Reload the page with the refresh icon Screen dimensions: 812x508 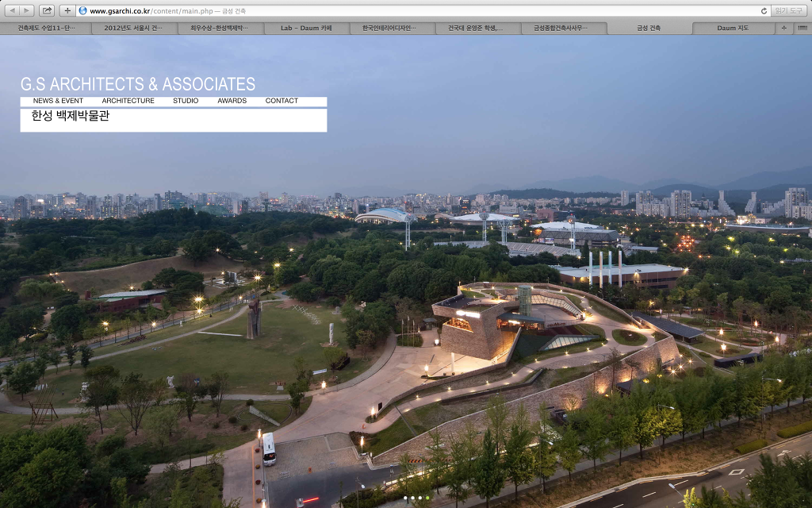(764, 11)
